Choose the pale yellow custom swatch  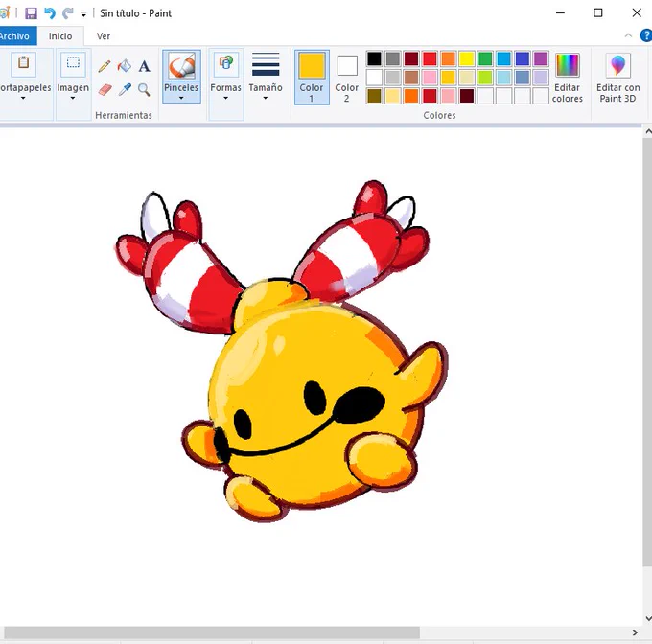click(x=392, y=96)
